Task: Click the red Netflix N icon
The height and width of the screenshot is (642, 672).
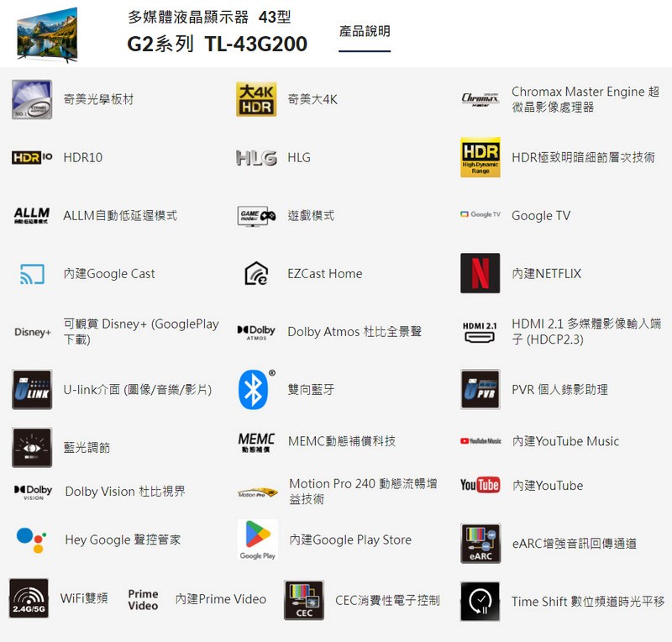Action: coord(480,273)
